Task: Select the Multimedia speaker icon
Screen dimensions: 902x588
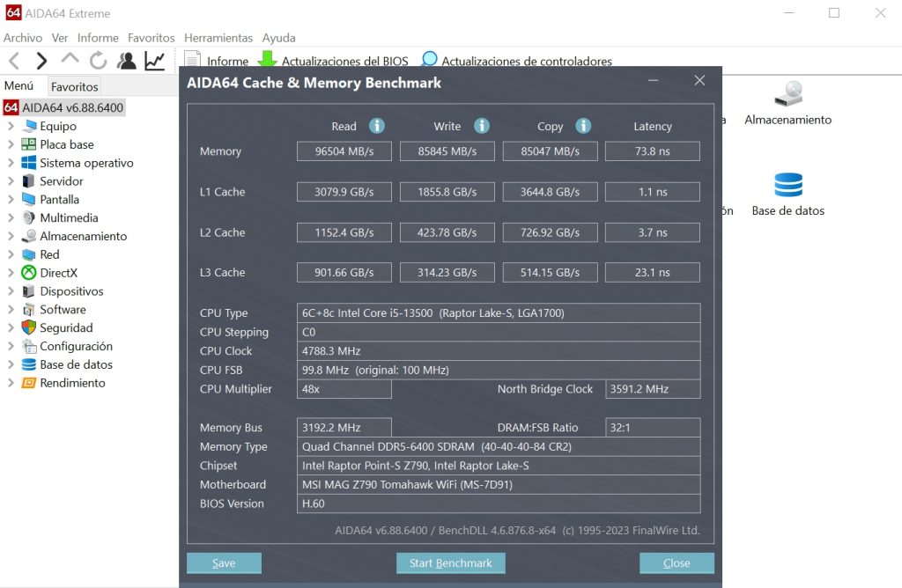Action: [x=29, y=217]
